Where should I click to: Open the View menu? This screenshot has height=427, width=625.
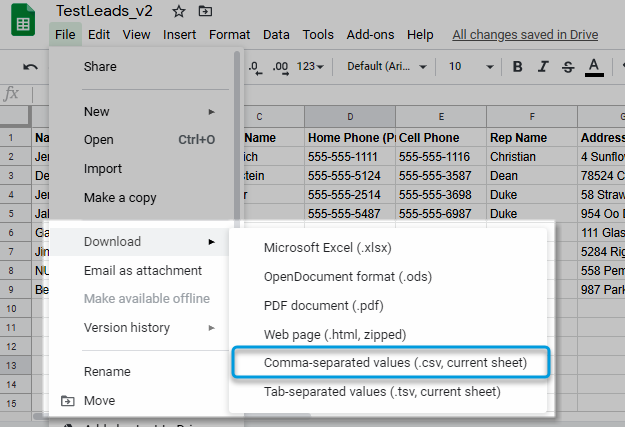pyautogui.click(x=136, y=35)
